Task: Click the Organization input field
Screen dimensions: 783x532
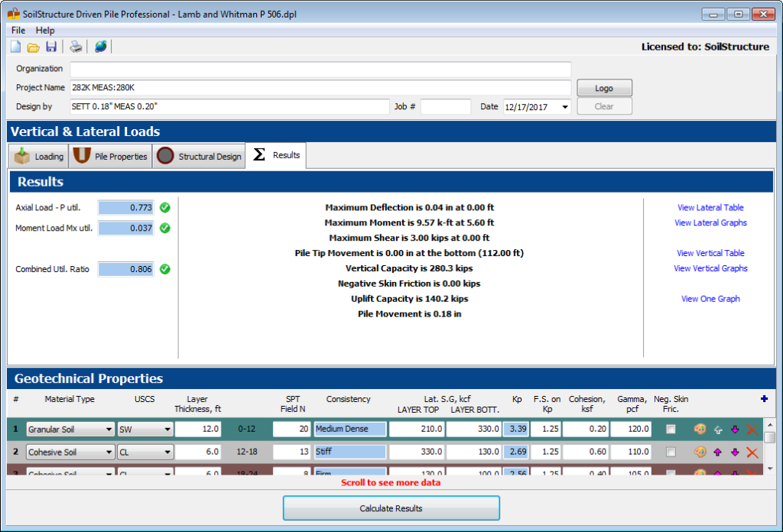Action: 320,69
